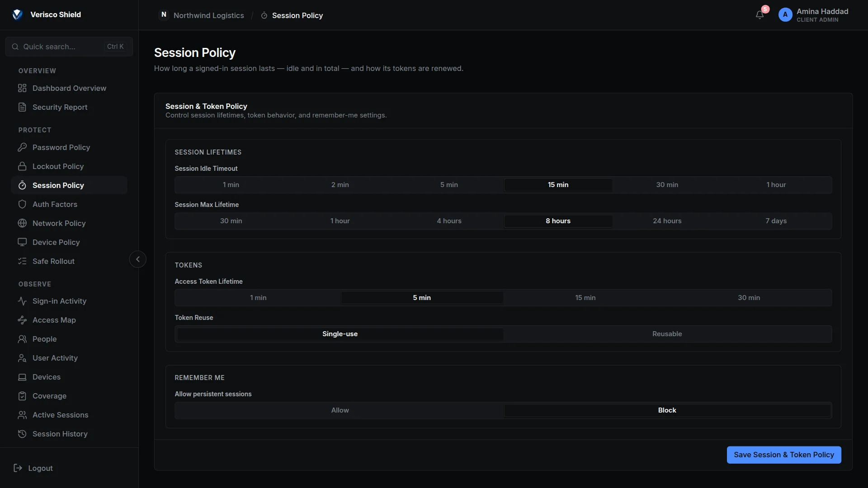Image resolution: width=868 pixels, height=488 pixels.
Task: Set Session Max Lifetime to 7 days
Action: [x=776, y=221]
